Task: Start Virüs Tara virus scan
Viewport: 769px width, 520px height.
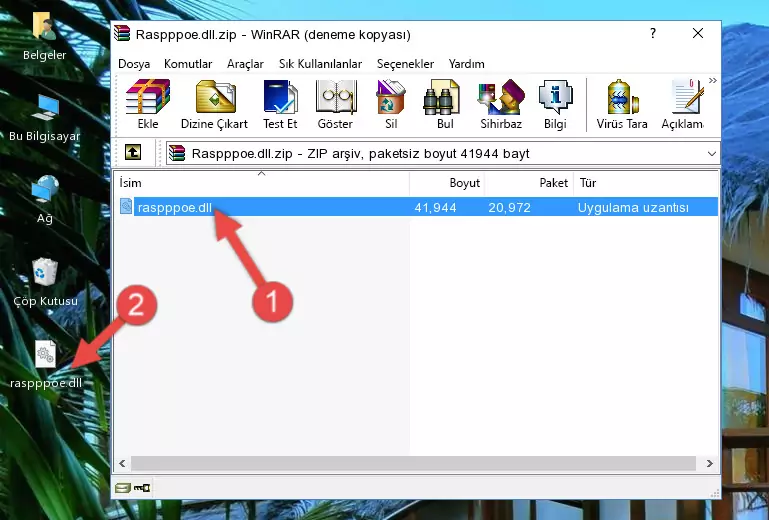Action: coord(622,104)
